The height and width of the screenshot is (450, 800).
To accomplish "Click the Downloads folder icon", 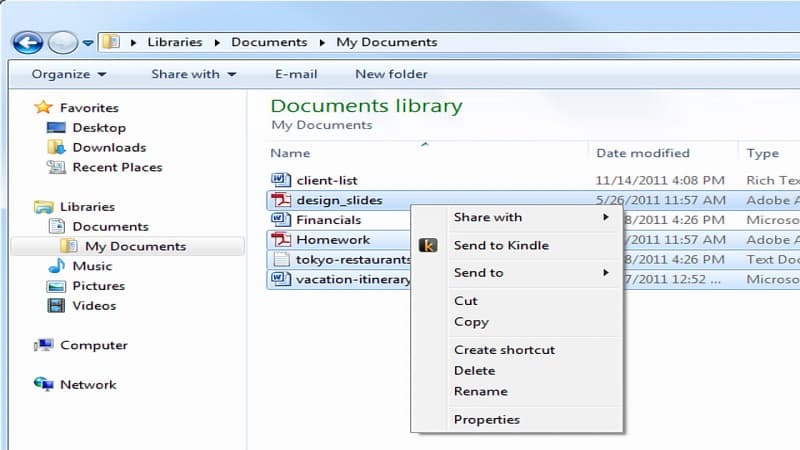I will (x=56, y=147).
